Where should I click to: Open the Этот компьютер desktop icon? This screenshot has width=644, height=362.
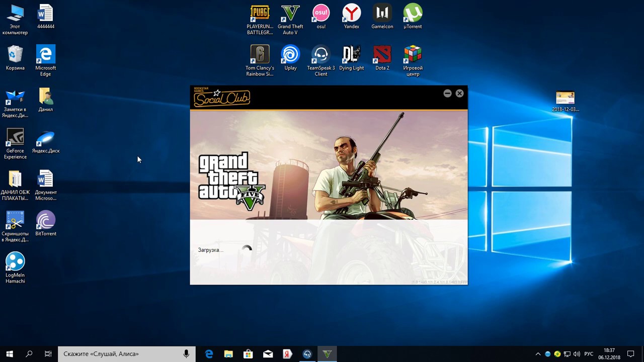click(15, 20)
